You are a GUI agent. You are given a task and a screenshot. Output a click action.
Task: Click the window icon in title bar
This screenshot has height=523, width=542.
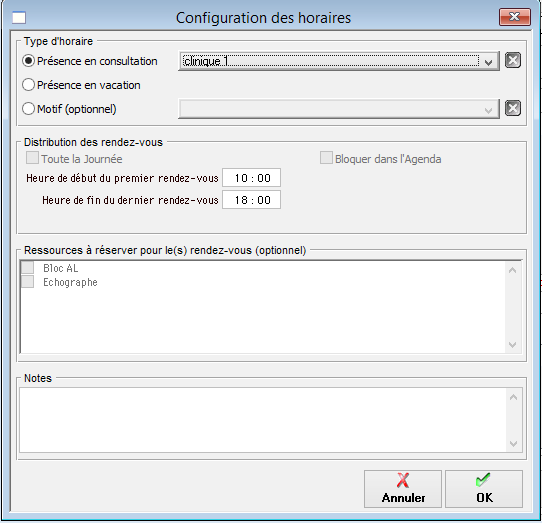point(19,18)
